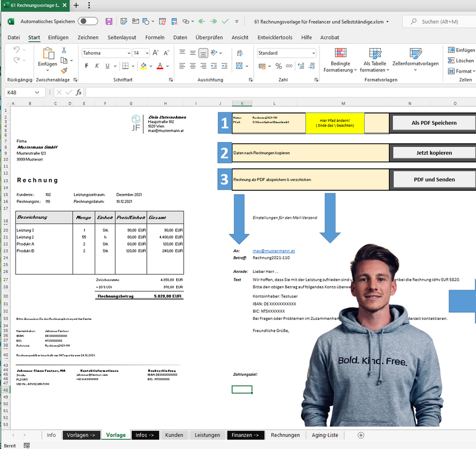Open the Standard number format dropdown

pos(314,53)
